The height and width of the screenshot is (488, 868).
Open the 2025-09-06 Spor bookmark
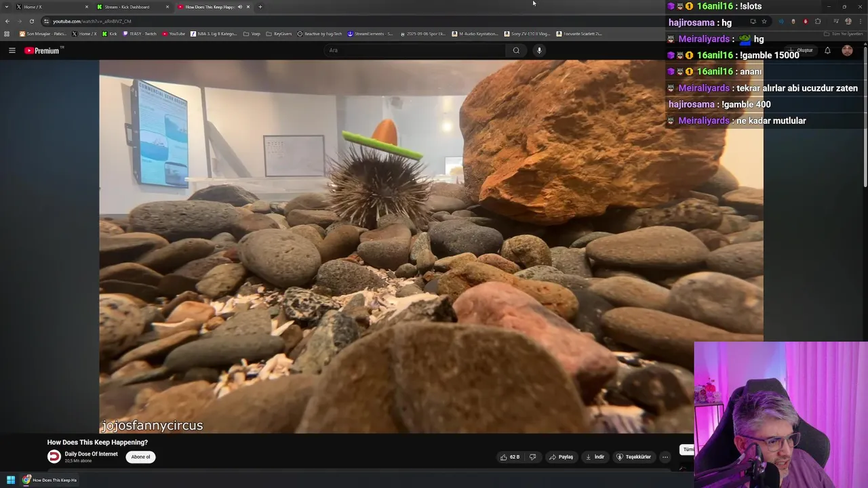coord(422,34)
